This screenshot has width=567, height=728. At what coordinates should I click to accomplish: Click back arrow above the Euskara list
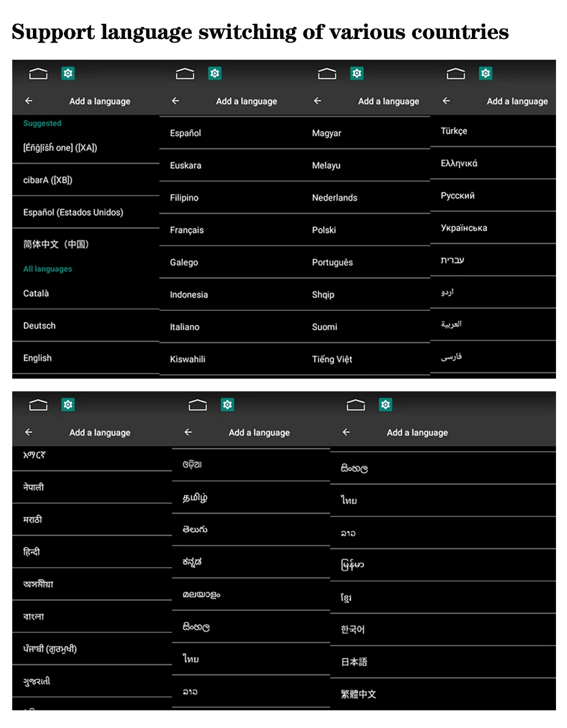(175, 101)
